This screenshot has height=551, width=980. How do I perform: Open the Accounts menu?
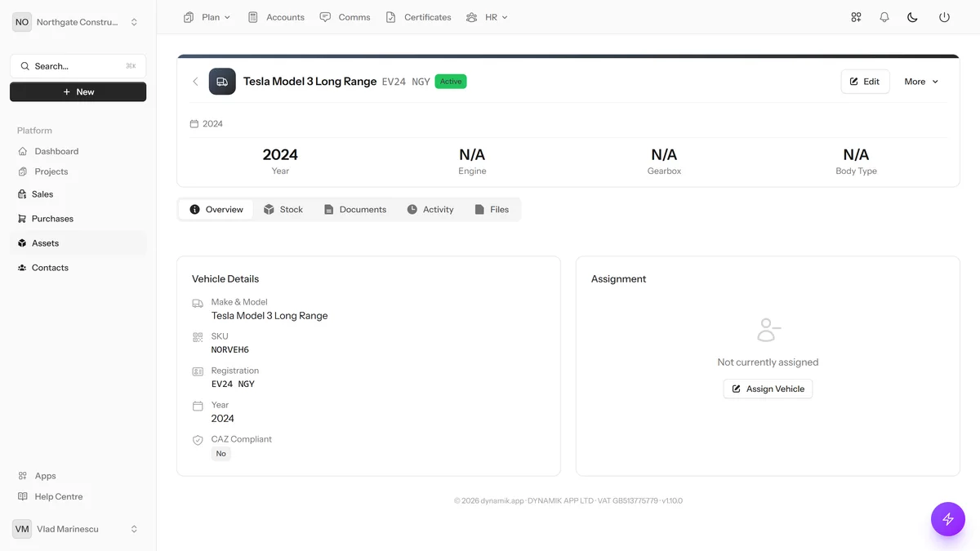tap(276, 17)
